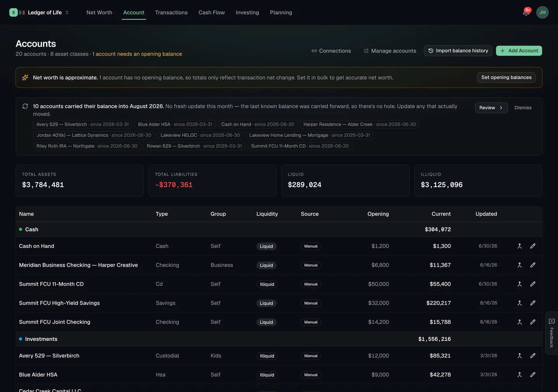This screenshot has width=558, height=392.
Task: Click Manage accounts
Action: coord(390,51)
